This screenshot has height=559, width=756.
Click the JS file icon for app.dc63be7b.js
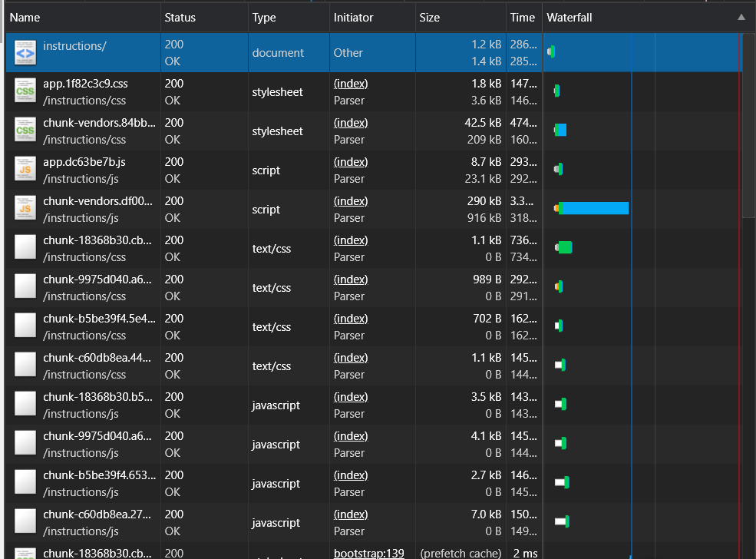(x=25, y=170)
